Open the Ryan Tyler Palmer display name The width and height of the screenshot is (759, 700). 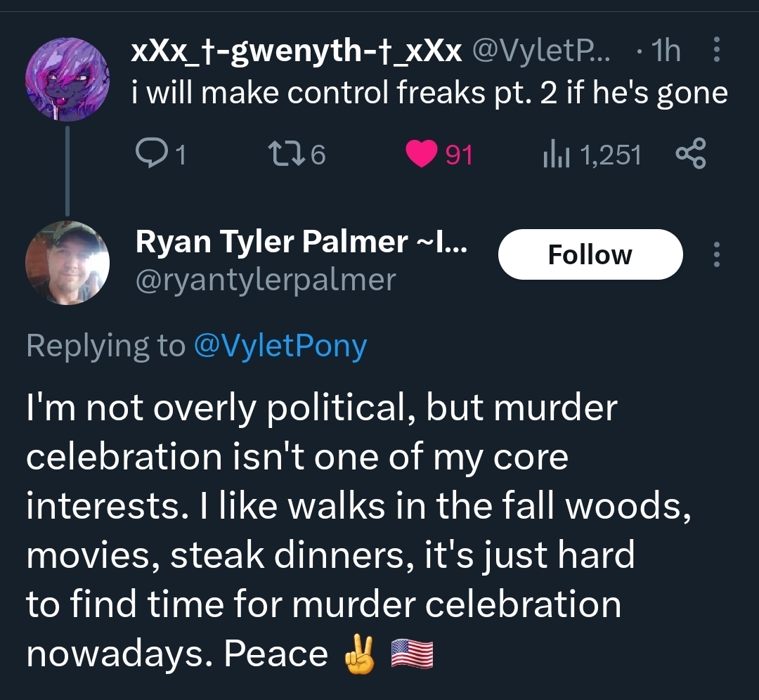click(302, 242)
